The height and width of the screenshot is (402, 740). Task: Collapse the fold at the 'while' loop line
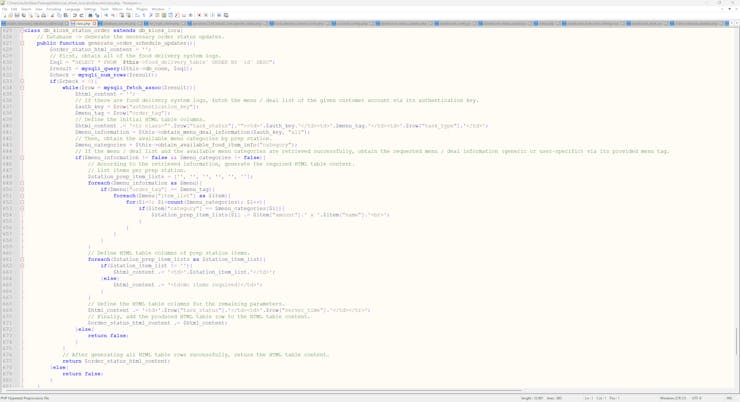click(x=22, y=87)
